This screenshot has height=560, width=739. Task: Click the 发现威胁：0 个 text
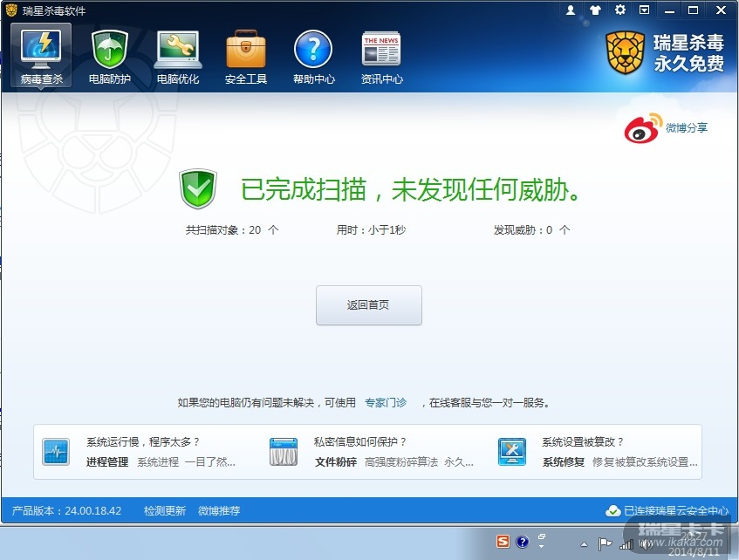tap(531, 229)
